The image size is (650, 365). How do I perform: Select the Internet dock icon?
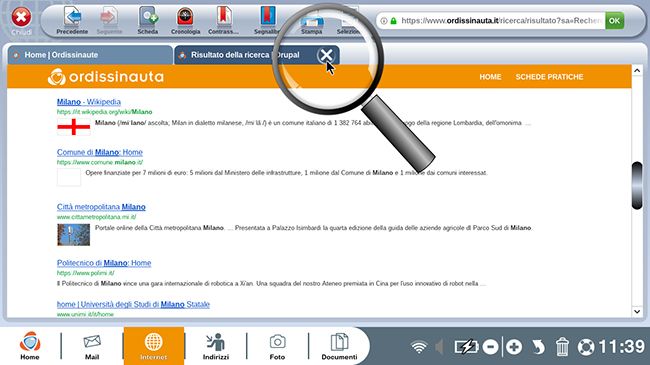tap(154, 346)
